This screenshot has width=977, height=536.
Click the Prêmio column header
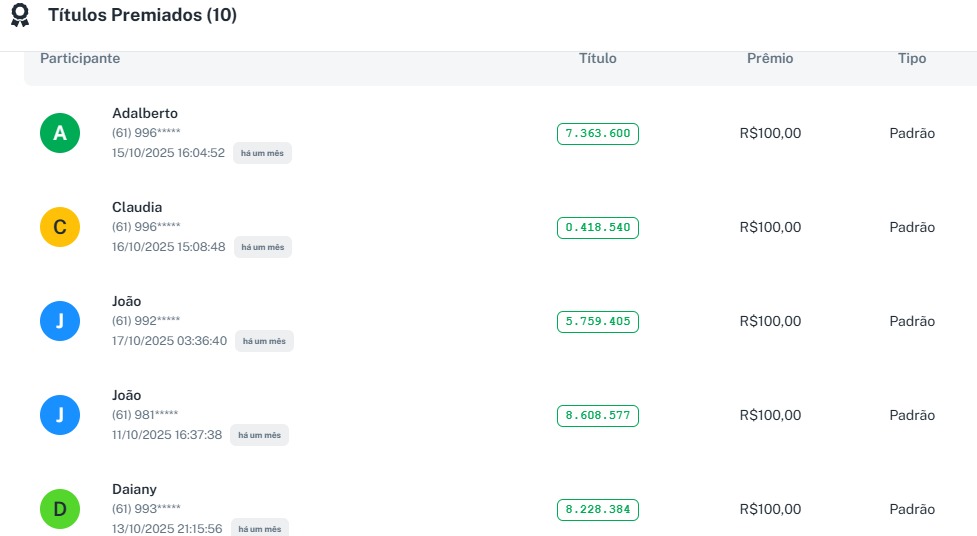[x=770, y=59]
